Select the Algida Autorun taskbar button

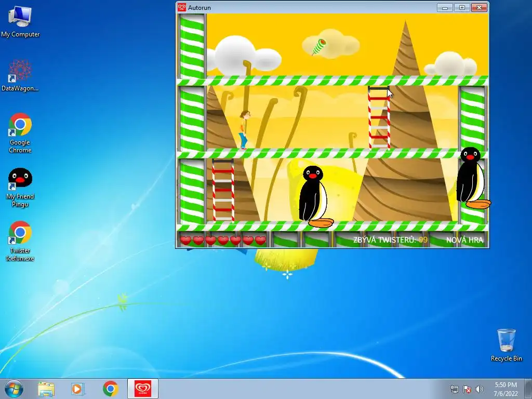pyautogui.click(x=143, y=389)
